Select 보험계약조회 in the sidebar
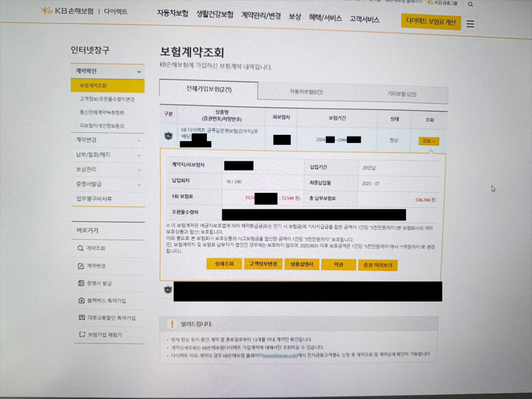Viewport: 532px width, 399px height. tap(108, 86)
